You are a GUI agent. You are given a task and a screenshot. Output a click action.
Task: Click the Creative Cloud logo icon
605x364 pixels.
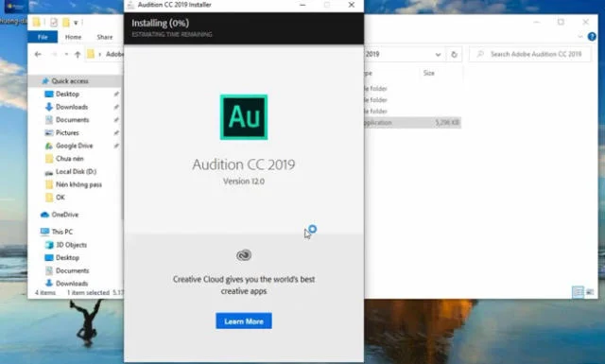tap(244, 255)
